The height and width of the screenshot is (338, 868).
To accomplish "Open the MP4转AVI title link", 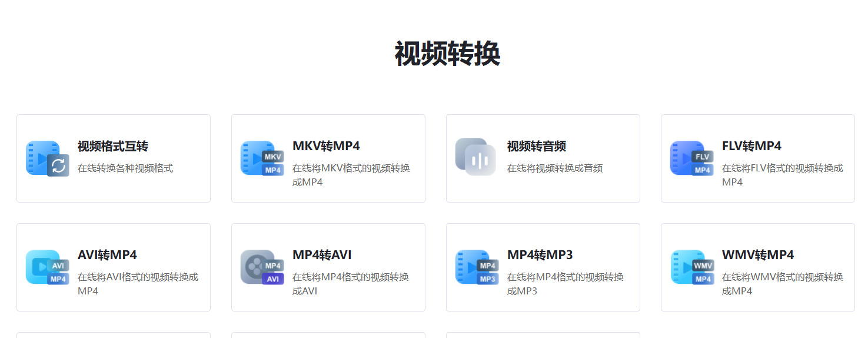I will click(322, 255).
